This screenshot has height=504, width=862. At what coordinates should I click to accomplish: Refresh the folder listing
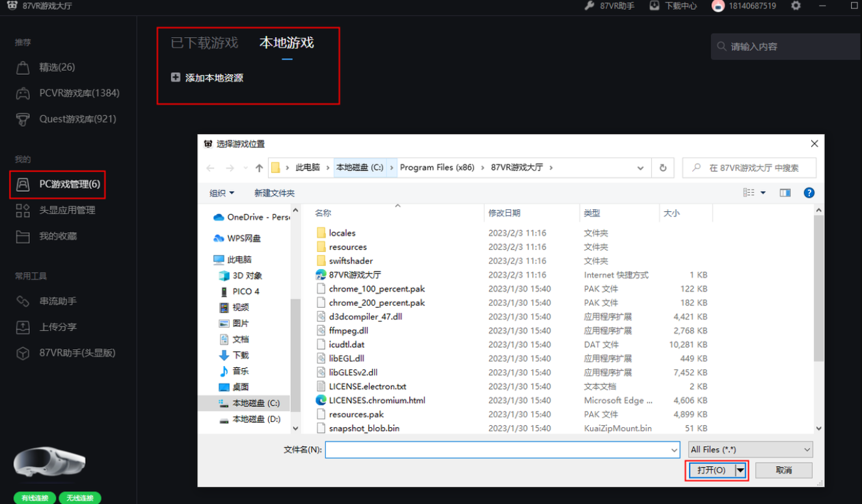click(x=663, y=168)
